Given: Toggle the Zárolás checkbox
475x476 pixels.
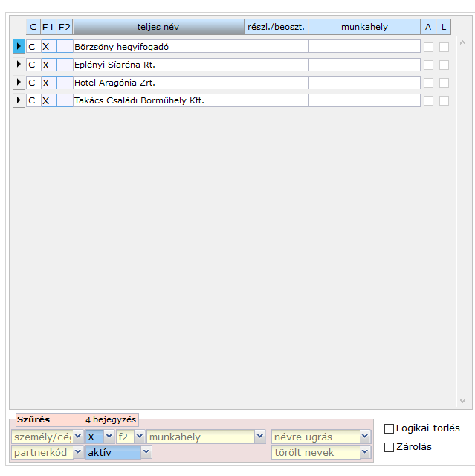Looking at the screenshot, I should pyautogui.click(x=389, y=447).
